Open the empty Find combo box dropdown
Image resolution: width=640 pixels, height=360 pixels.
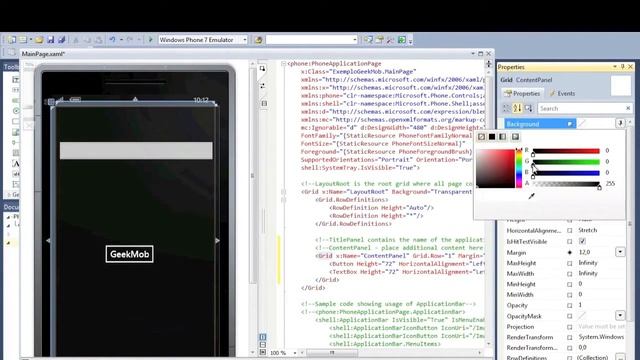click(354, 40)
